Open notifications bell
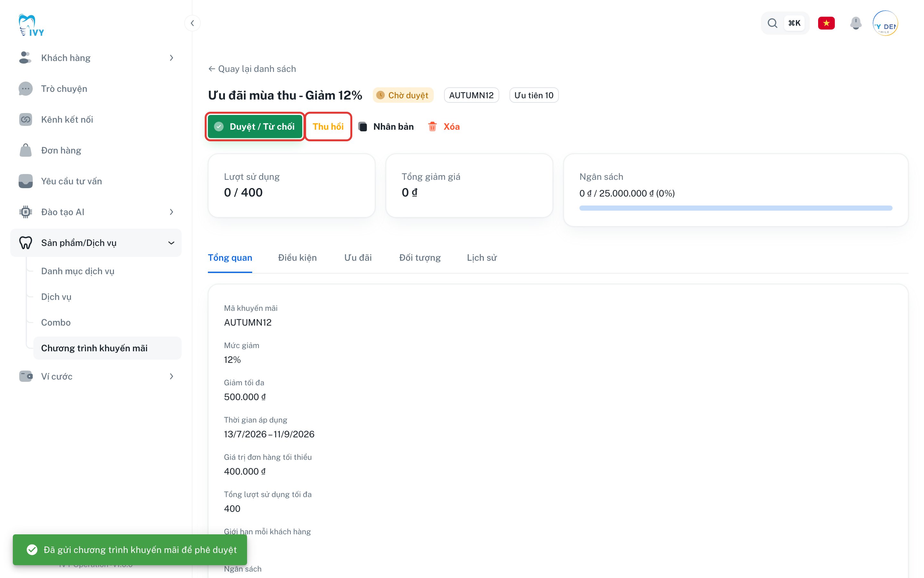The image size is (924, 578). pos(856,23)
